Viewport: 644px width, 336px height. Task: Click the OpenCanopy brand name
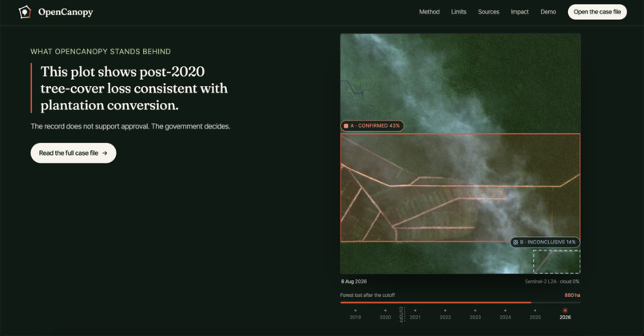pos(66,12)
